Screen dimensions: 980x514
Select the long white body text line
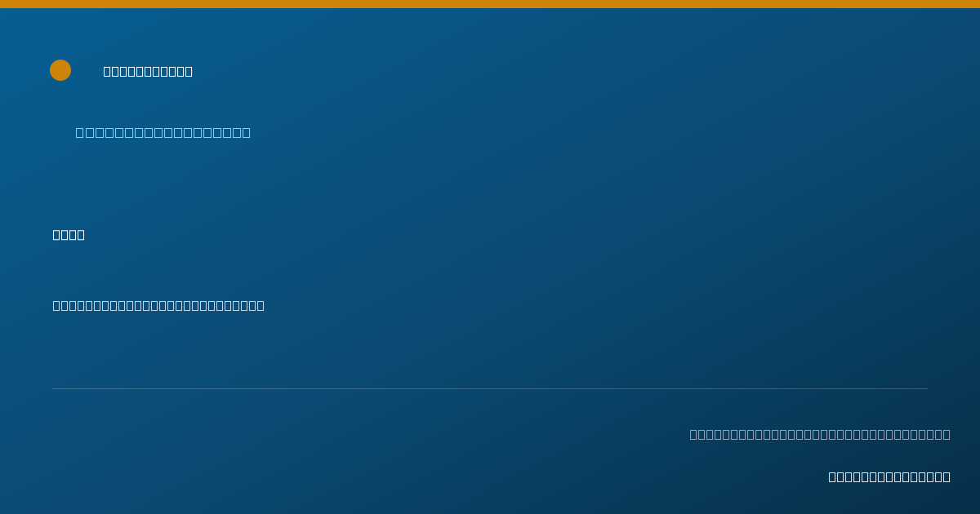point(158,305)
